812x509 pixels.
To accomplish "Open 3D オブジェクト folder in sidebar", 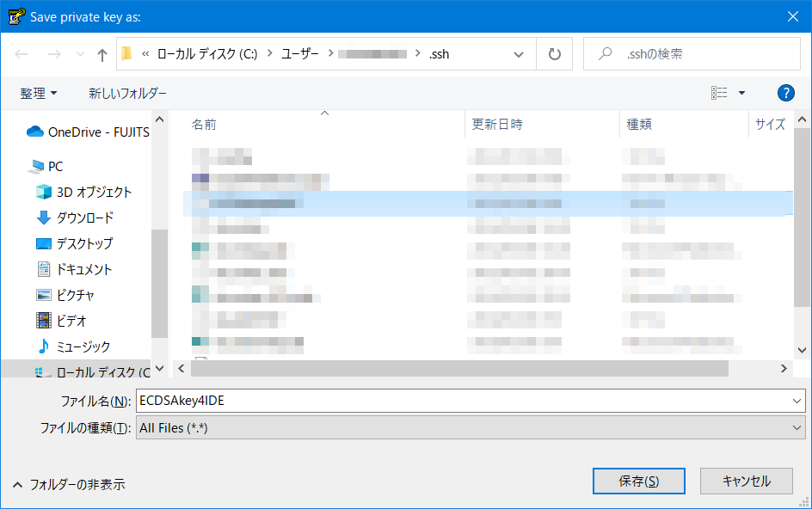I will coord(94,192).
